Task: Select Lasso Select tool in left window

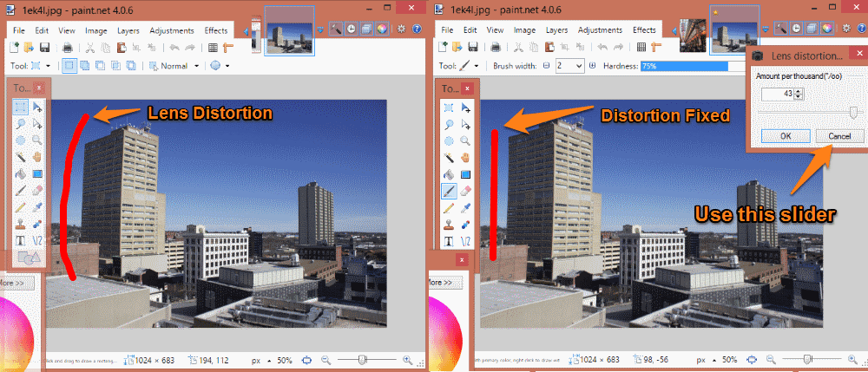Action: [x=21, y=124]
